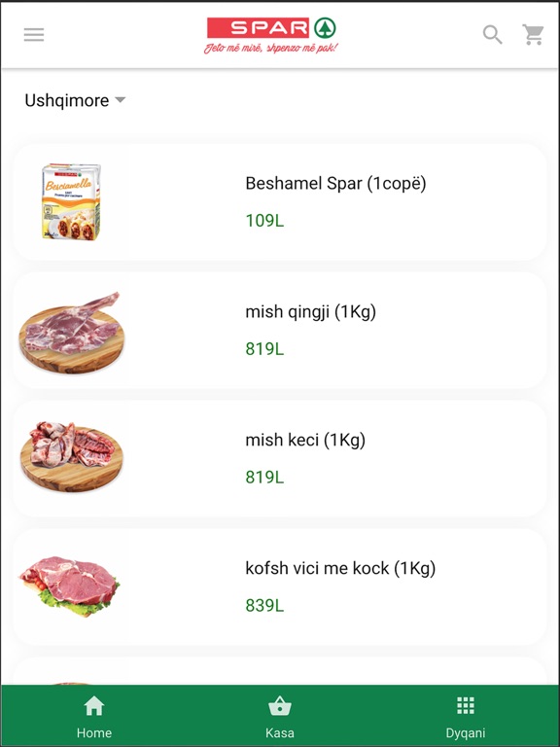This screenshot has height=747, width=560.
Task: Select the mish qingji (1Kg) title
Action: pos(310,312)
